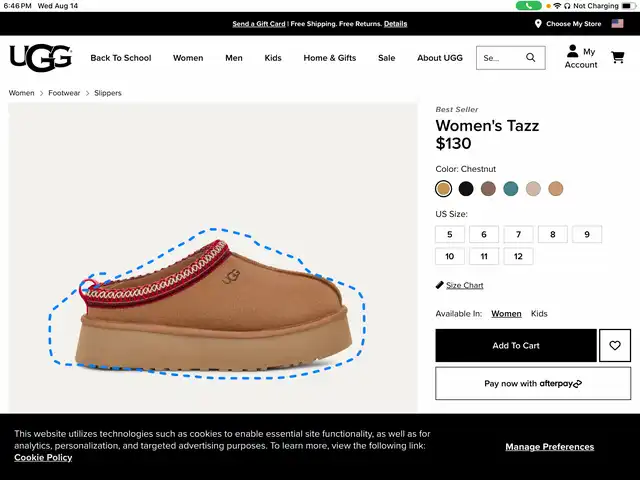Click the search magnifier icon
The height and width of the screenshot is (480, 640).
531,58
